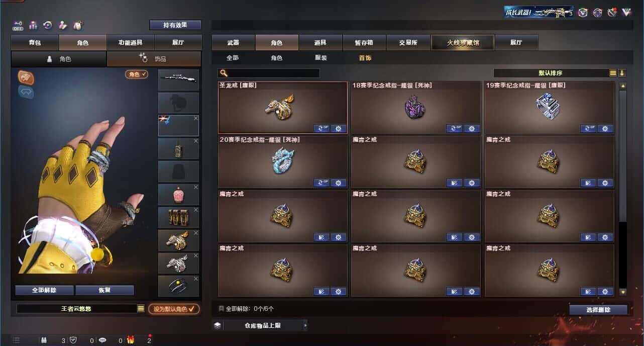
Task: Expand the 仓库物品上限 arrow
Action: click(305, 325)
